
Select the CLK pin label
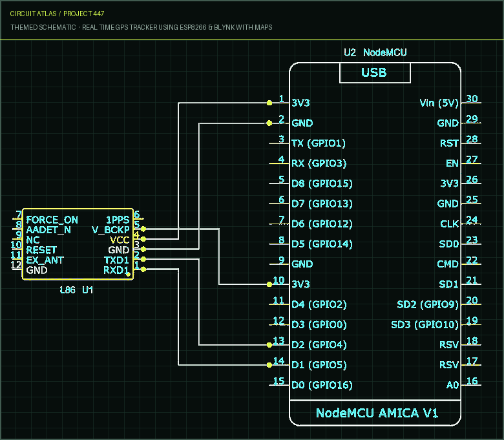449,224
